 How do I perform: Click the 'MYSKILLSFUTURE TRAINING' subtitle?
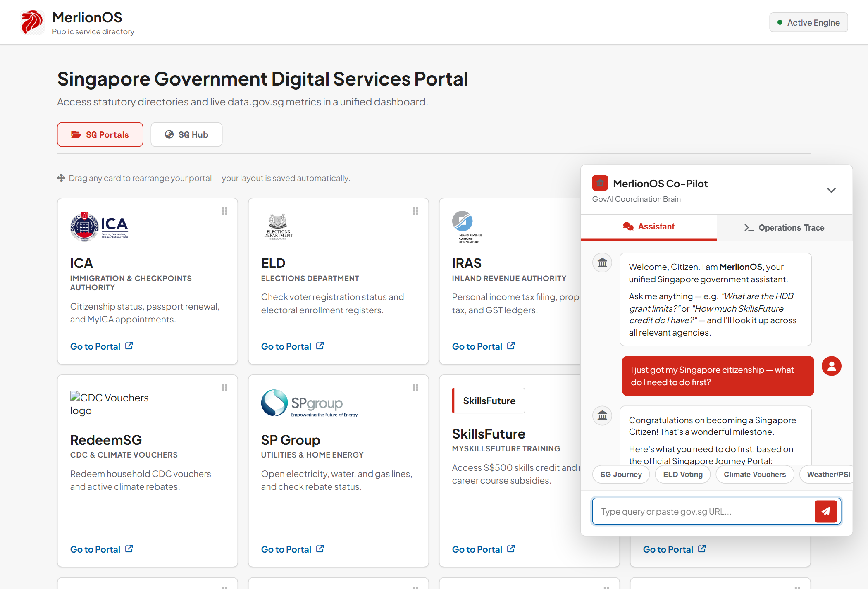pyautogui.click(x=506, y=449)
